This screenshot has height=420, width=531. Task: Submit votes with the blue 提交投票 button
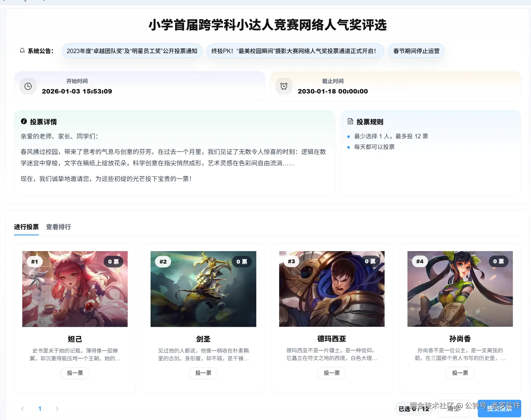pos(500,409)
